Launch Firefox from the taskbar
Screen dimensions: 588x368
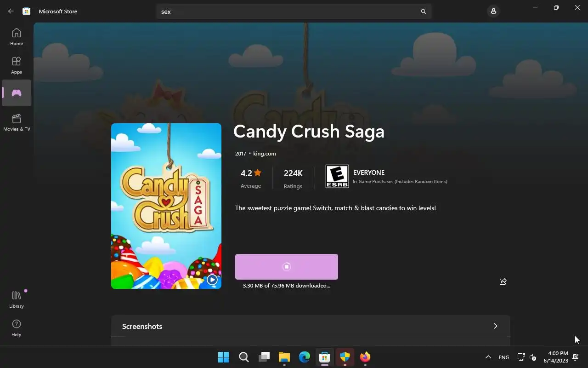[x=365, y=357]
